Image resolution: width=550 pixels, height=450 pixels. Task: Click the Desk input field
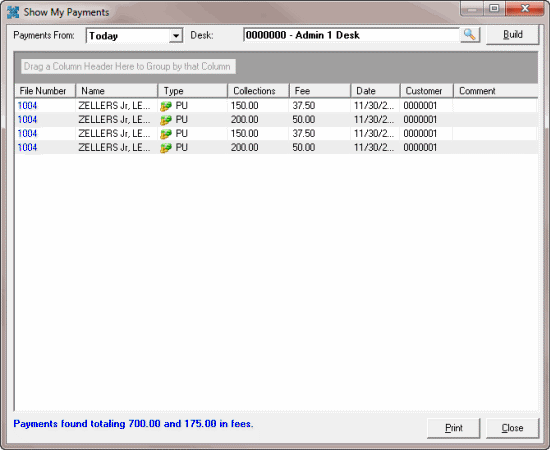click(x=351, y=35)
